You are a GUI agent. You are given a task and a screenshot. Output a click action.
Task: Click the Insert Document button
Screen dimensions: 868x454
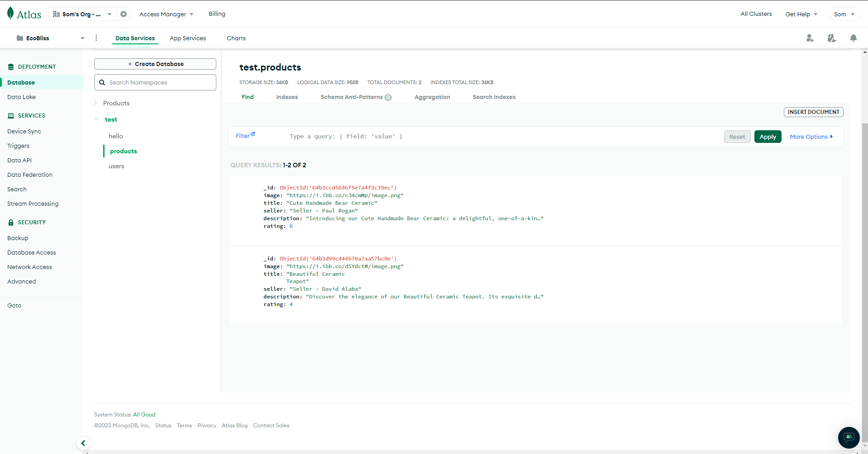point(814,112)
